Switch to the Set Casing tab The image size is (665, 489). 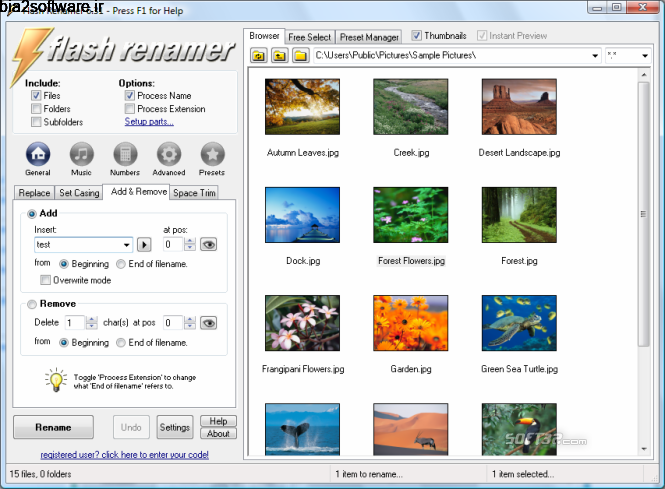tap(79, 193)
